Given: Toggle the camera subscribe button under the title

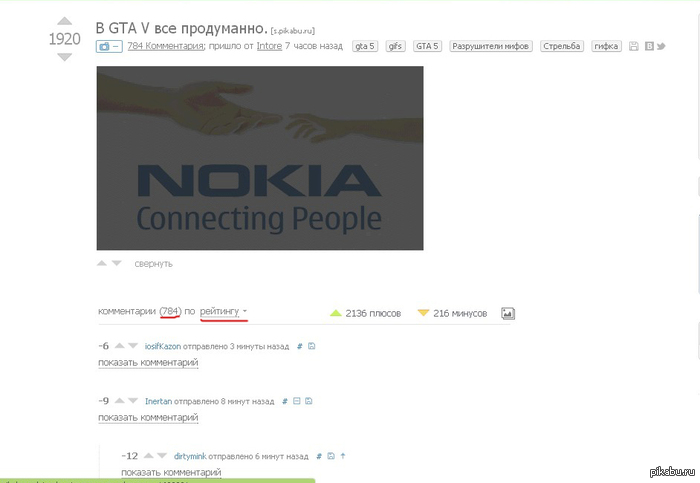Looking at the screenshot, I should tap(109, 46).
